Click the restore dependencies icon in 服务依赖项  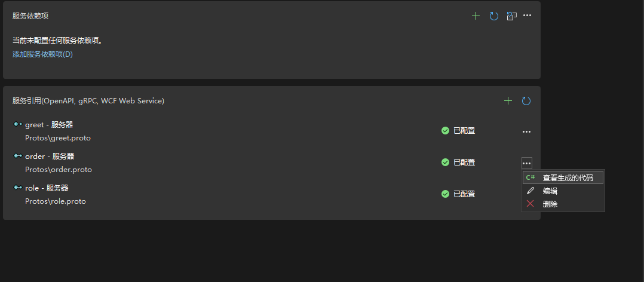(511, 16)
